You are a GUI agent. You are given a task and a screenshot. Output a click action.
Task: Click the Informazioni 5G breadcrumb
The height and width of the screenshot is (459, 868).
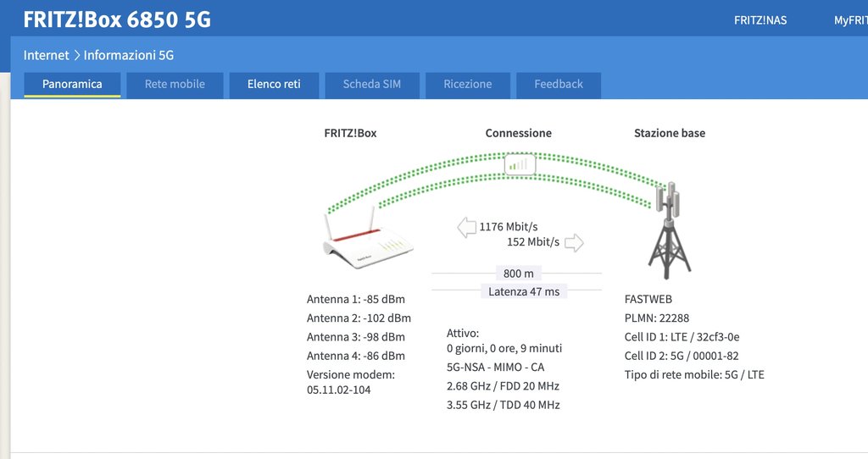[129, 55]
